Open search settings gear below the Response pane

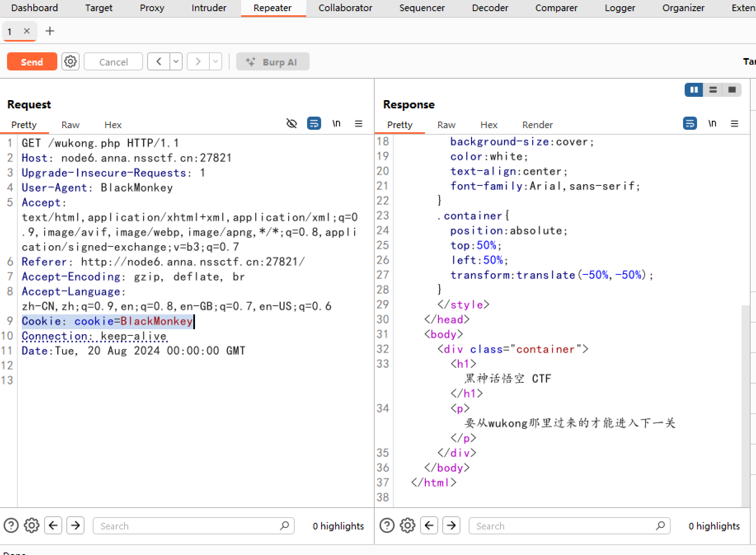point(408,526)
